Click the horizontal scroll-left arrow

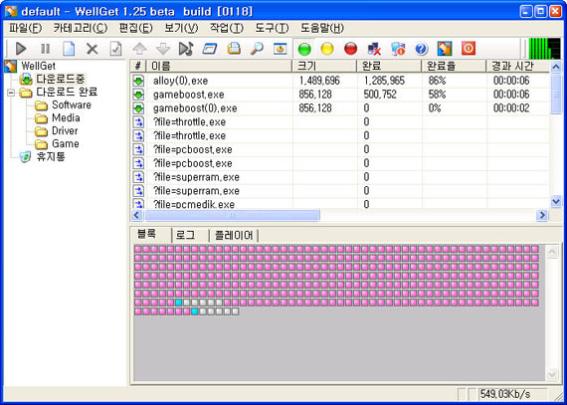click(x=137, y=216)
